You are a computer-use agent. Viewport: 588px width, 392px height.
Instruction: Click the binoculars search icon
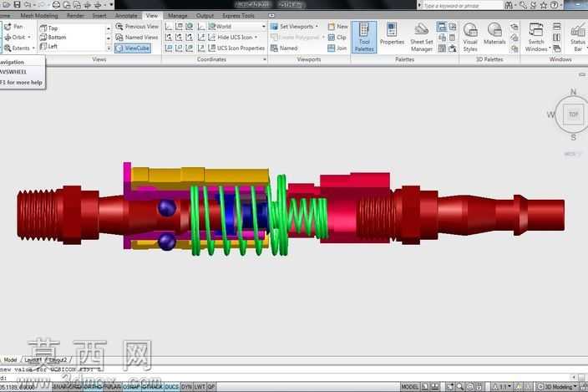[x=509, y=5]
